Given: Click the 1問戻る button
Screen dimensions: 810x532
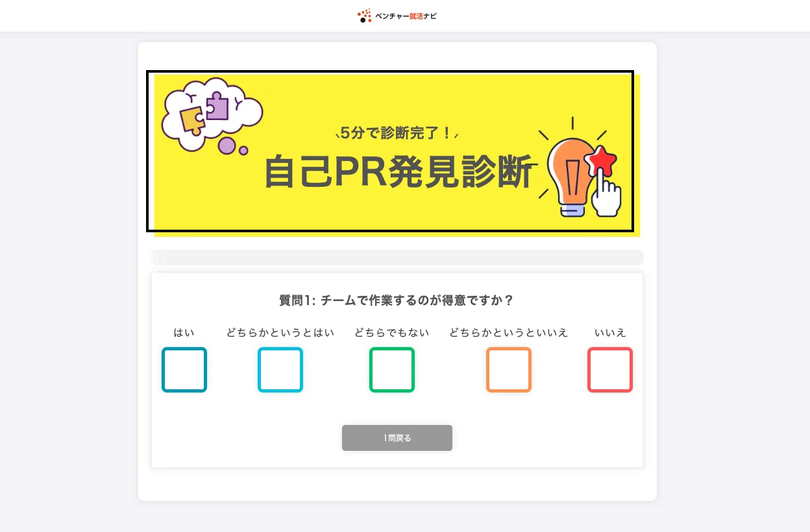Looking at the screenshot, I should (397, 438).
